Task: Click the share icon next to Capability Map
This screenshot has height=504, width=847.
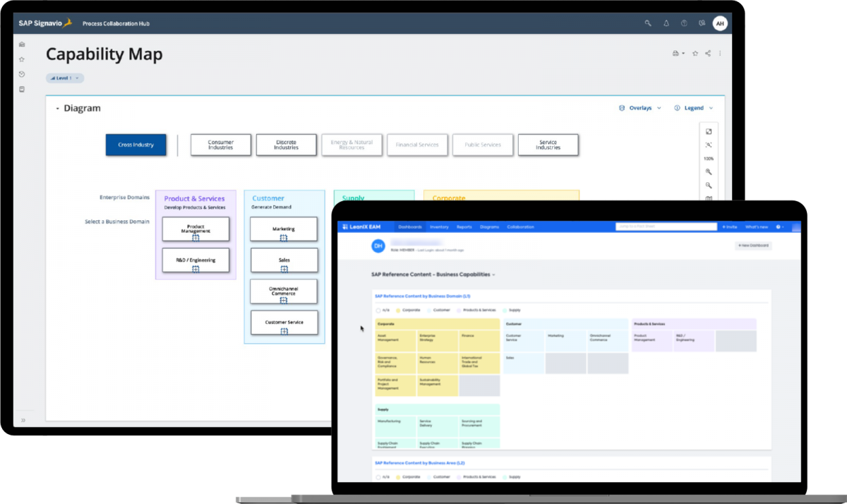Action: tap(707, 53)
